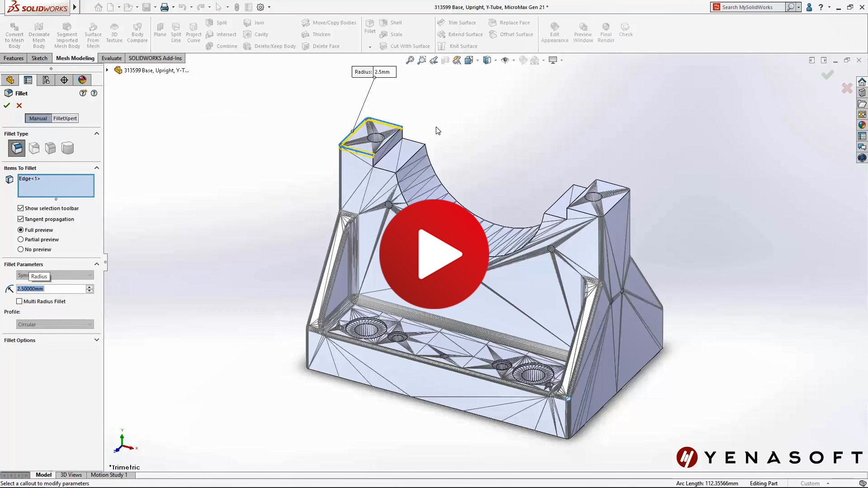Viewport: 868px width, 488px height.
Task: Select the Trim Surface tool icon
Action: (441, 22)
